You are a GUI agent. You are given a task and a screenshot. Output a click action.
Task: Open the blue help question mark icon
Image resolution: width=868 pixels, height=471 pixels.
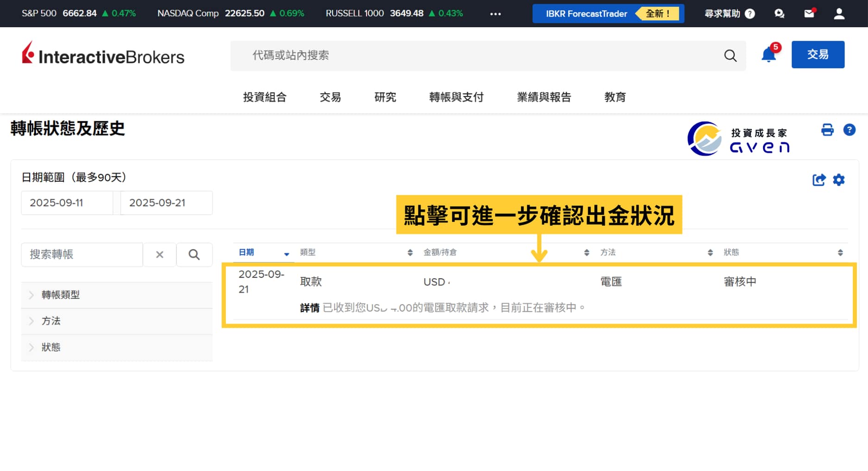coord(849,130)
